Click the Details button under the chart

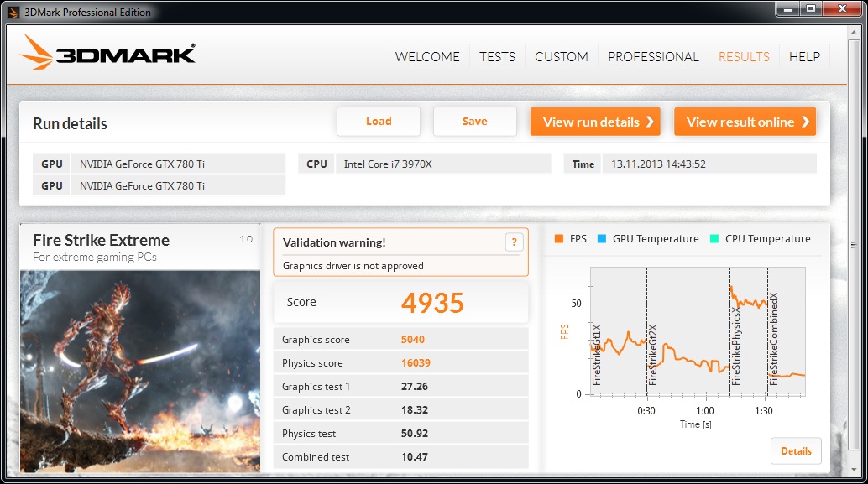[x=796, y=451]
